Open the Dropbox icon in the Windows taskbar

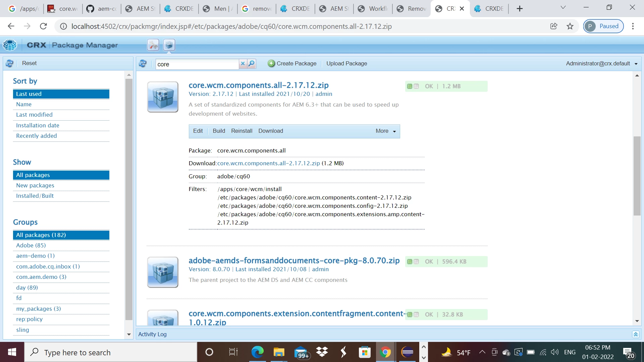[x=322, y=352]
